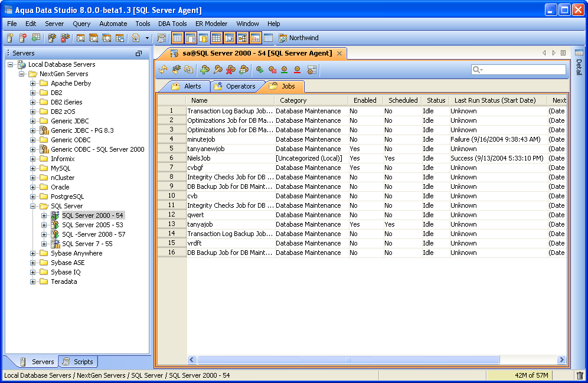Click the gear with list panel icon
The image size is (588, 383).
(312, 70)
